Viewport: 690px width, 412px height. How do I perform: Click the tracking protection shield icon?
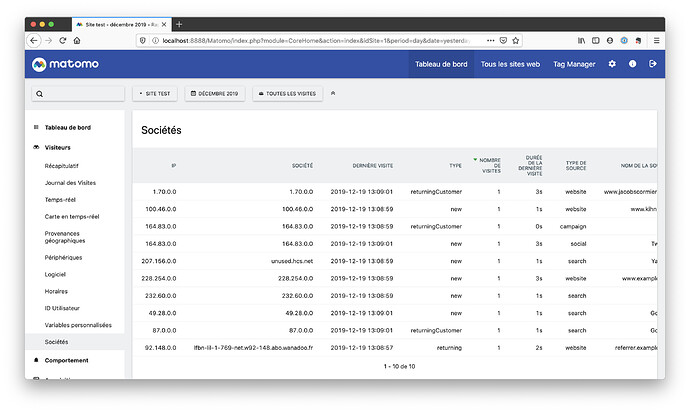143,40
